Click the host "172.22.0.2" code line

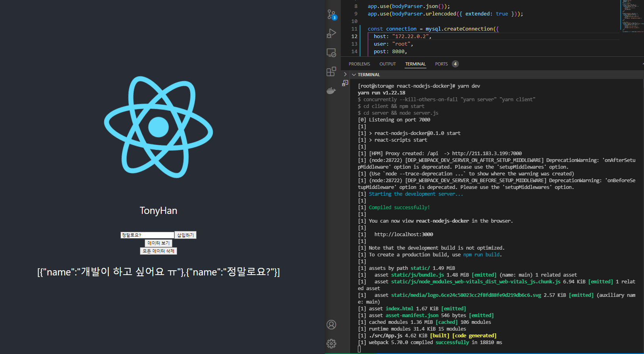[x=402, y=36]
